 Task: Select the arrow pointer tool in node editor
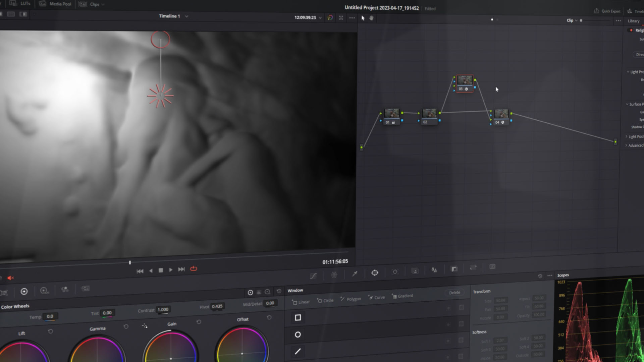(363, 18)
